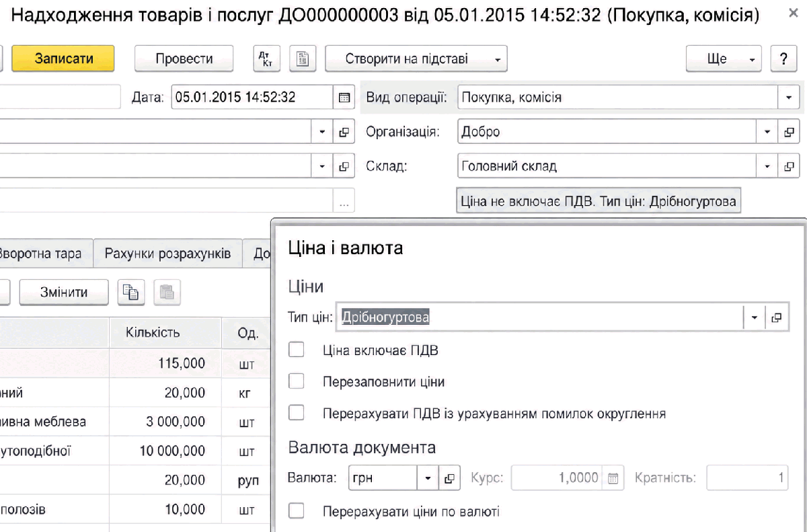Click the calculator icon in the Курс field
The width and height of the screenshot is (807, 532).
pos(613,479)
